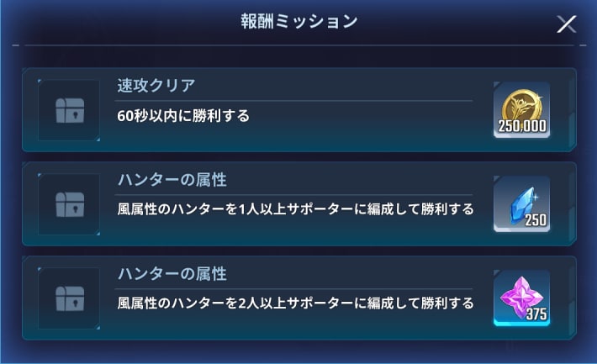Image resolution: width=597 pixels, height=364 pixels.
Task: Click the 報酬ミッション header title
Action: click(298, 22)
